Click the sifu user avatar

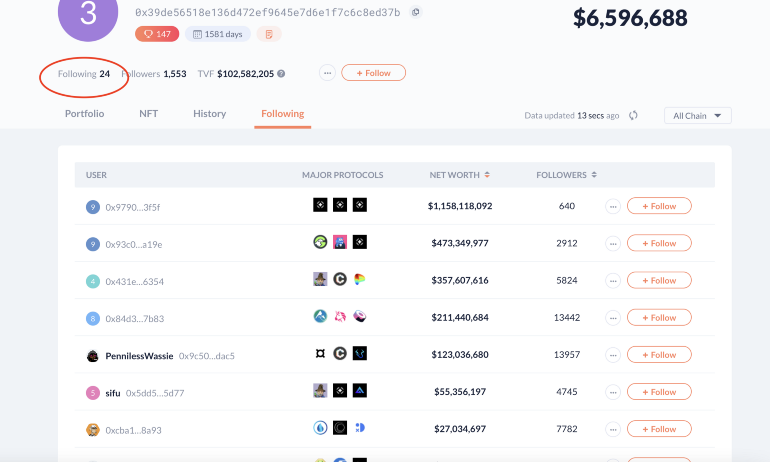(93, 392)
